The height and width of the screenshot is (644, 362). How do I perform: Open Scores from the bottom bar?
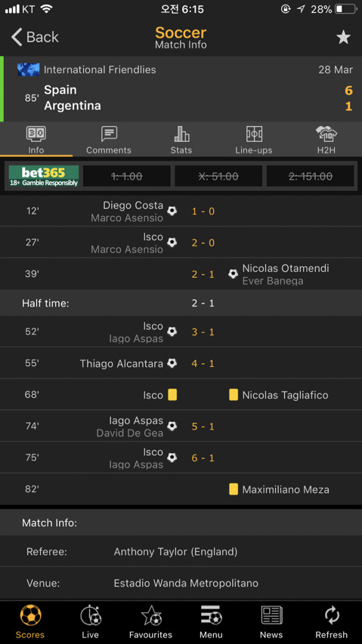pyautogui.click(x=30, y=622)
